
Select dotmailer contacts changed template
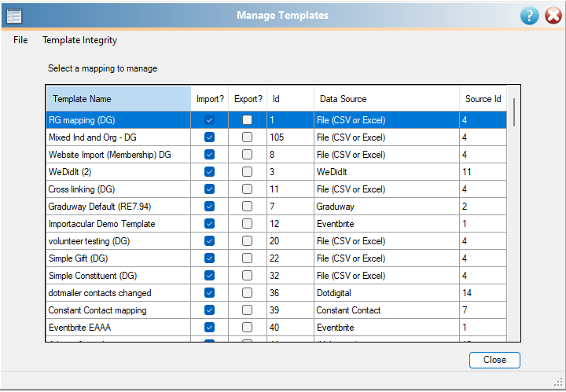(x=119, y=293)
